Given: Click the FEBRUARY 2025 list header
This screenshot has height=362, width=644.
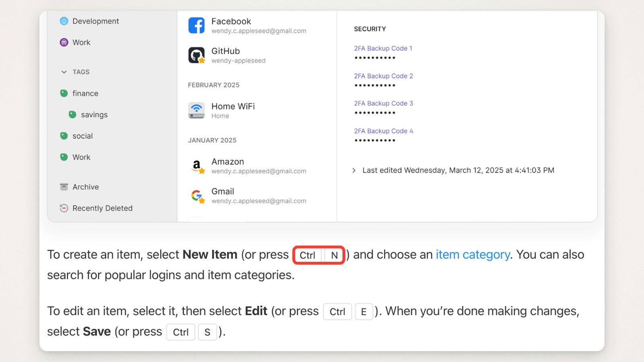Looking at the screenshot, I should click(214, 85).
